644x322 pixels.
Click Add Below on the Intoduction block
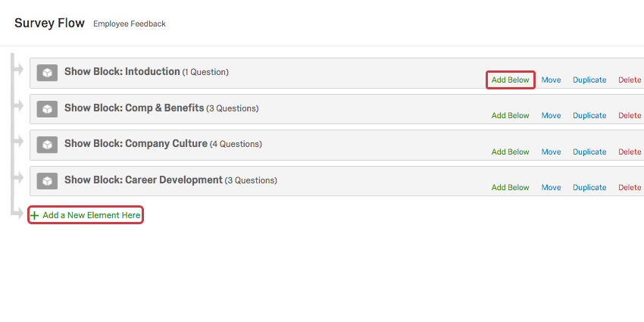tap(510, 80)
